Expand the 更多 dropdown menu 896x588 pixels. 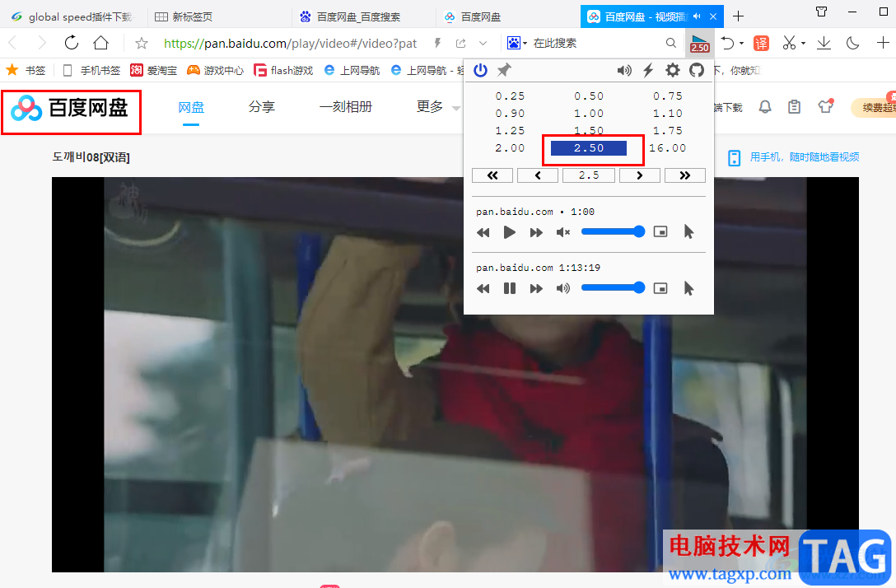point(438,107)
